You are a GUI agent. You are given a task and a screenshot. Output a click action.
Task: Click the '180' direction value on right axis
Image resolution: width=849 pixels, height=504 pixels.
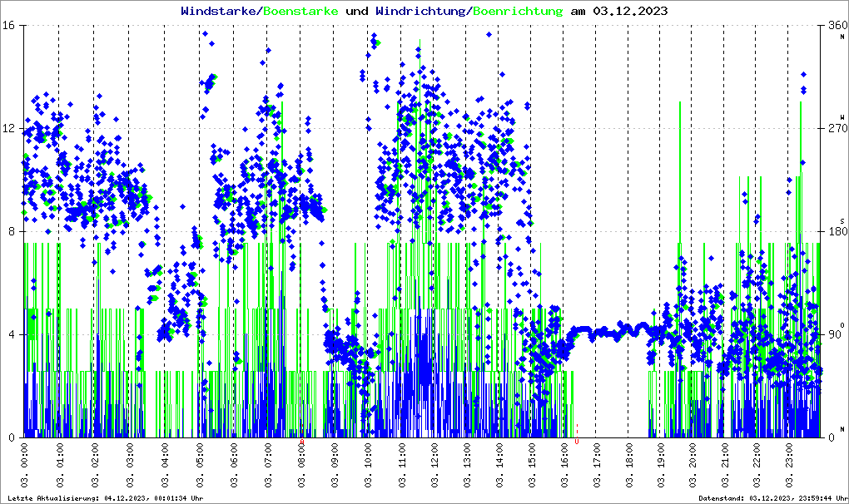pyautogui.click(x=837, y=231)
